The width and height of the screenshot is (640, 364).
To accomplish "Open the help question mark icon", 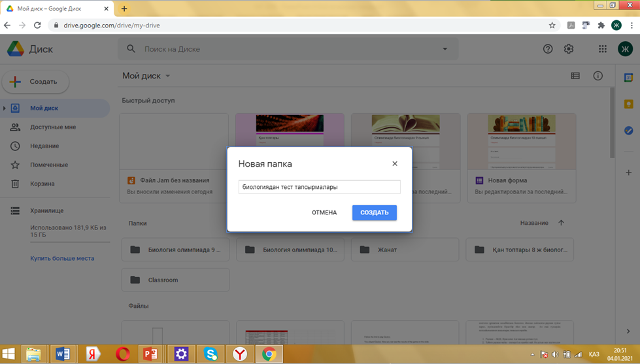I will click(548, 49).
